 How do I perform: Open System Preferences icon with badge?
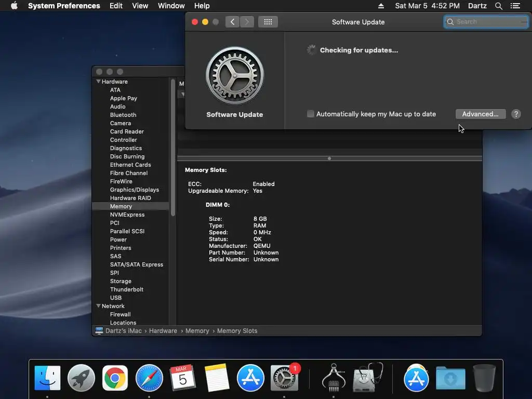[284, 378]
